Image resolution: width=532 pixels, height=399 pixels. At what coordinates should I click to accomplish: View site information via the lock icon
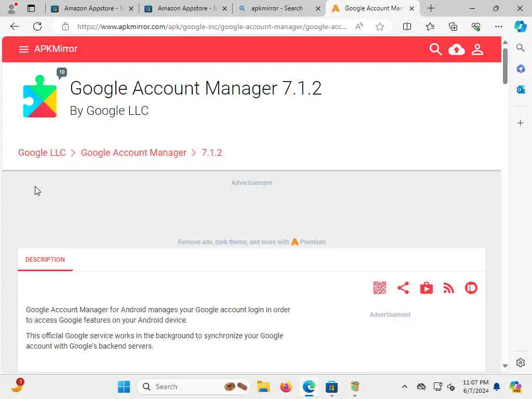point(65,26)
